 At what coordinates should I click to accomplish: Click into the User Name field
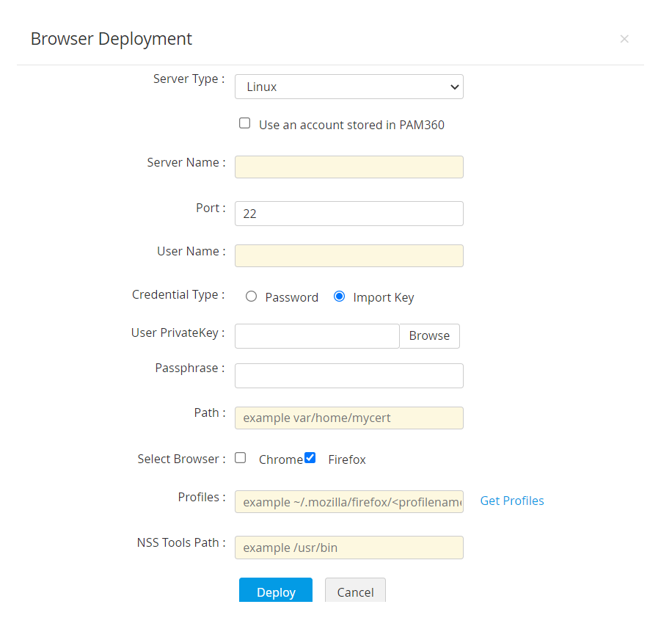point(348,255)
